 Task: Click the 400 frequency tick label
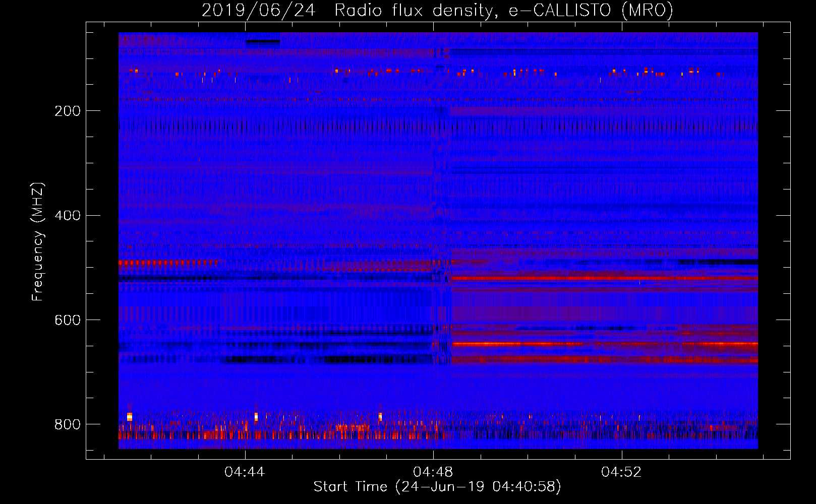(68, 216)
